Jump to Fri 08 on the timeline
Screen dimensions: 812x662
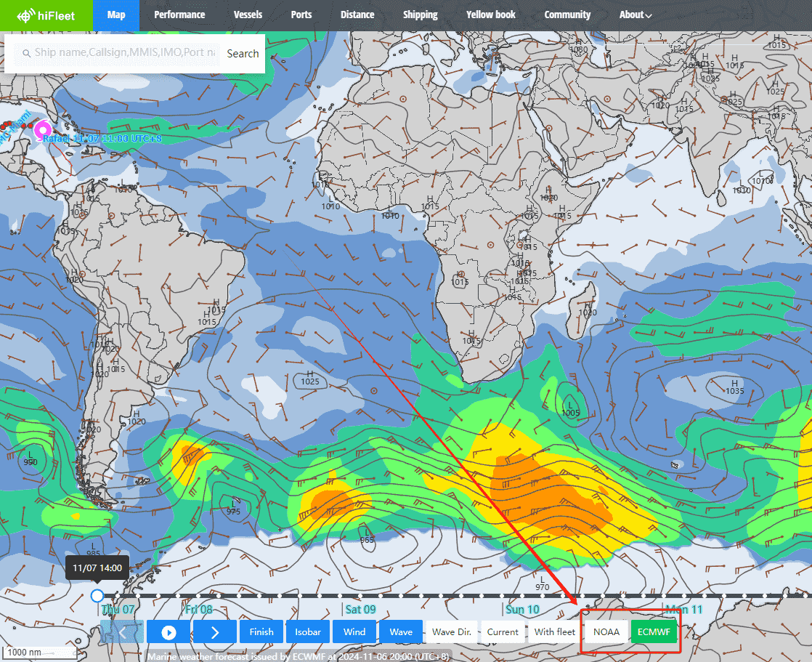199,609
